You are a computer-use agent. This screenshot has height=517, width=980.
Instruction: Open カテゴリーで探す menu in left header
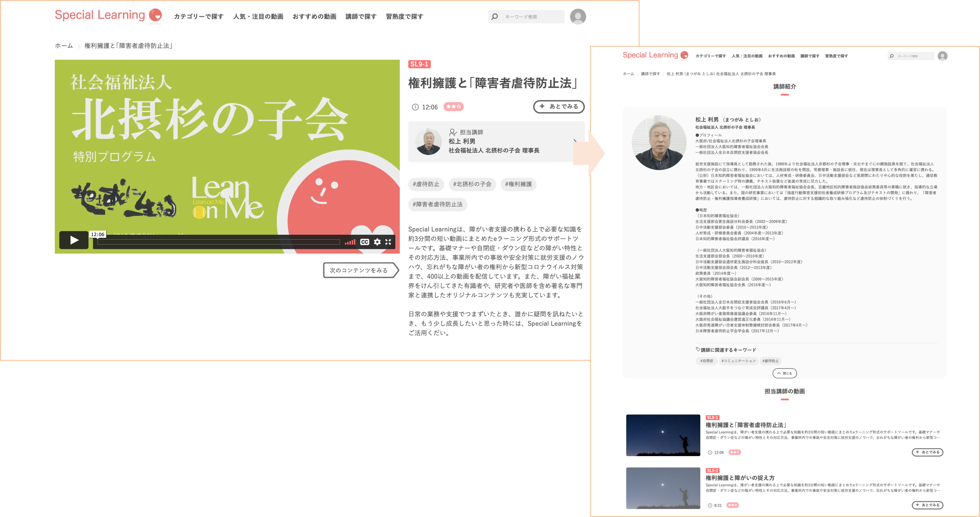tap(199, 17)
